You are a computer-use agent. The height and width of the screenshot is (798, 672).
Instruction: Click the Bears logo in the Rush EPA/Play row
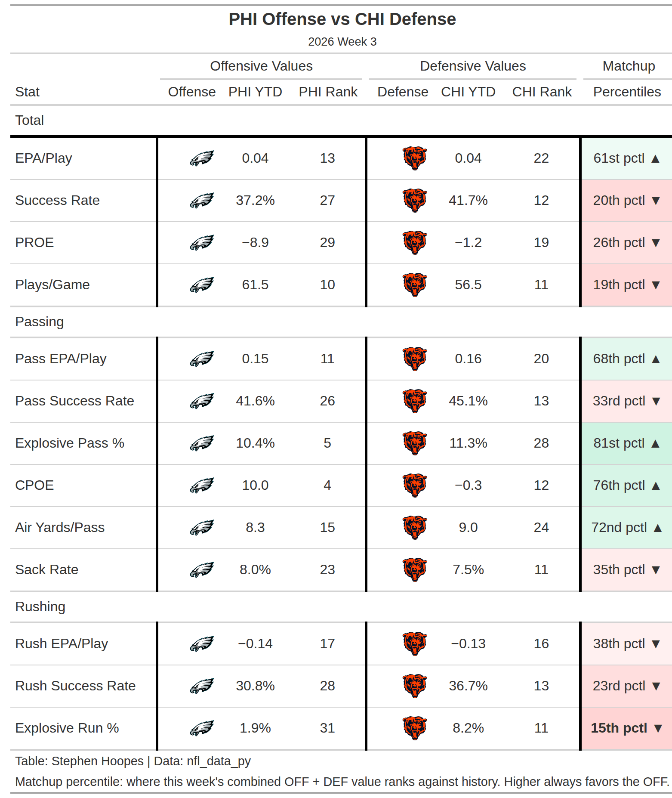[x=415, y=644]
